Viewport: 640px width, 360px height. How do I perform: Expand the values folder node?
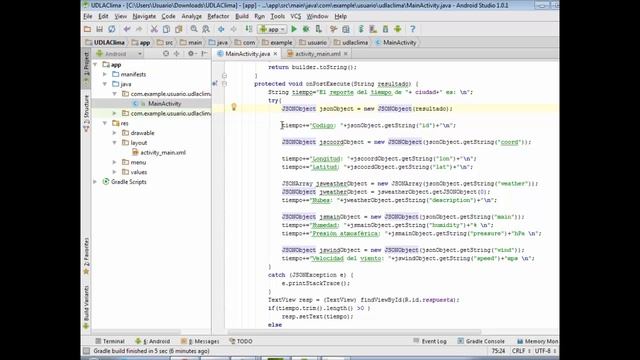[x=115, y=172]
